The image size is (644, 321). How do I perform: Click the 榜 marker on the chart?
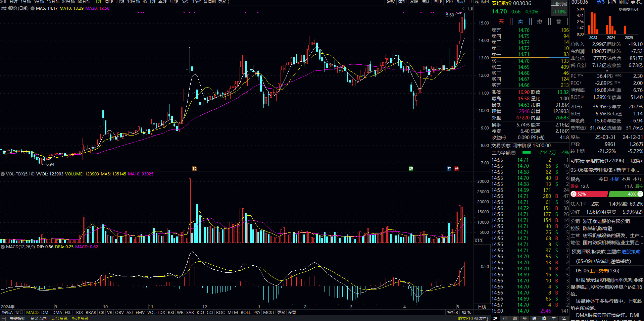click(194, 169)
